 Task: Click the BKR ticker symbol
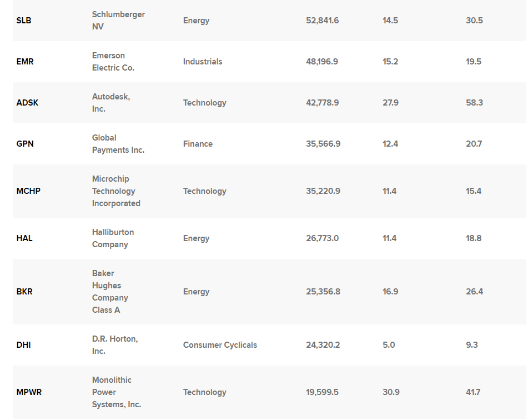[24, 292]
